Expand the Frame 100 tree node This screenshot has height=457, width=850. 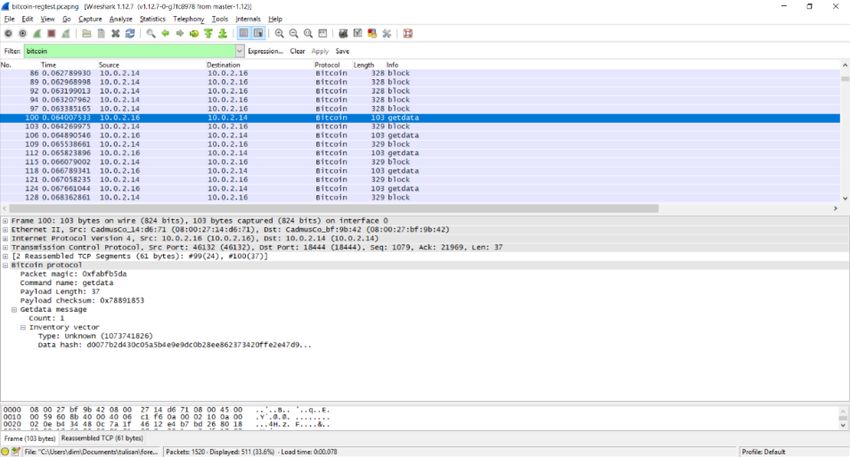click(5, 221)
